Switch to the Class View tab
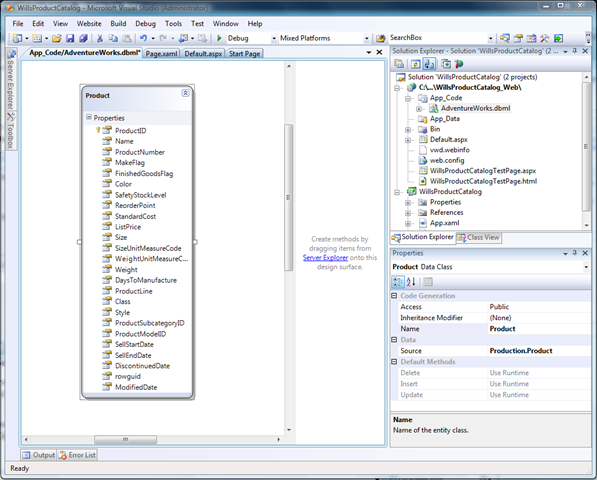Screen dimensions: 597x480 pyautogui.click(x=479, y=238)
